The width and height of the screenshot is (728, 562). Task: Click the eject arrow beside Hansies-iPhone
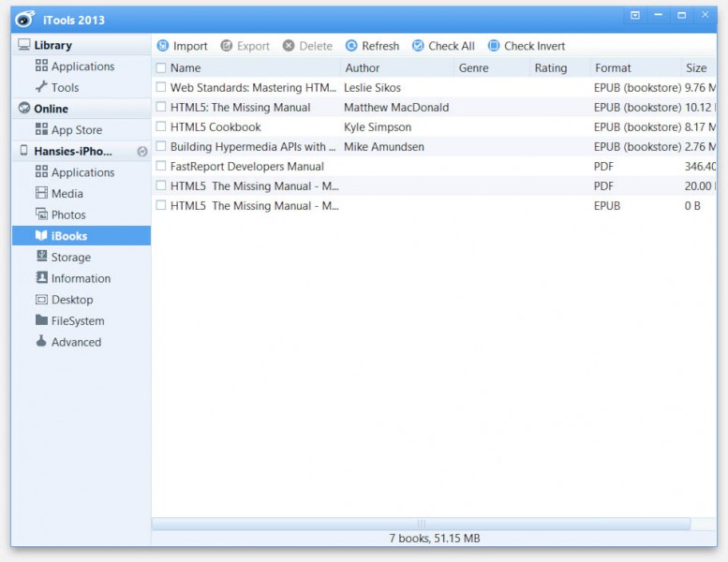coord(141,152)
